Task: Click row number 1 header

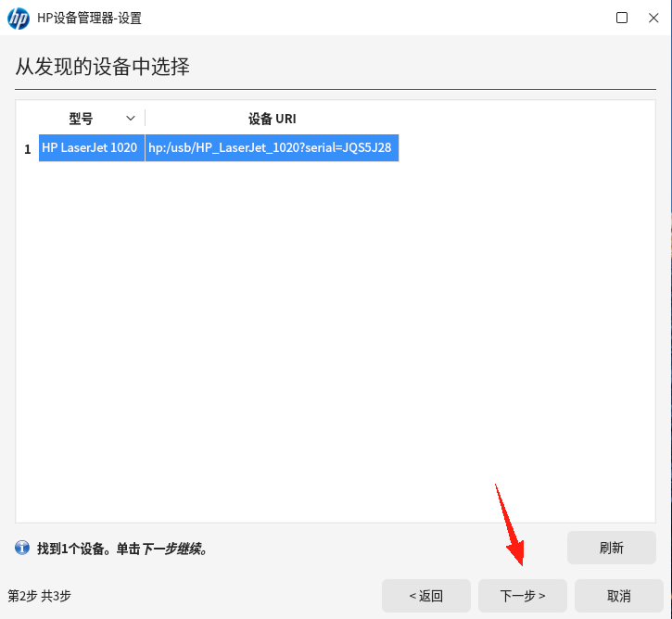Action: 28,148
